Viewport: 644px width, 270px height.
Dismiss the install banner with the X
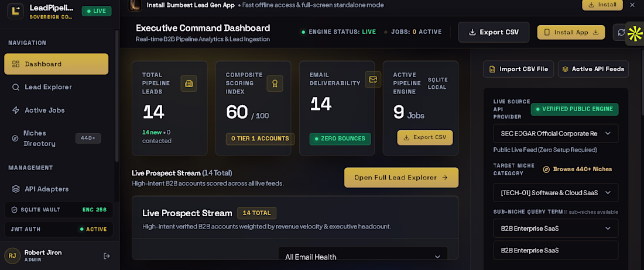[x=632, y=5]
